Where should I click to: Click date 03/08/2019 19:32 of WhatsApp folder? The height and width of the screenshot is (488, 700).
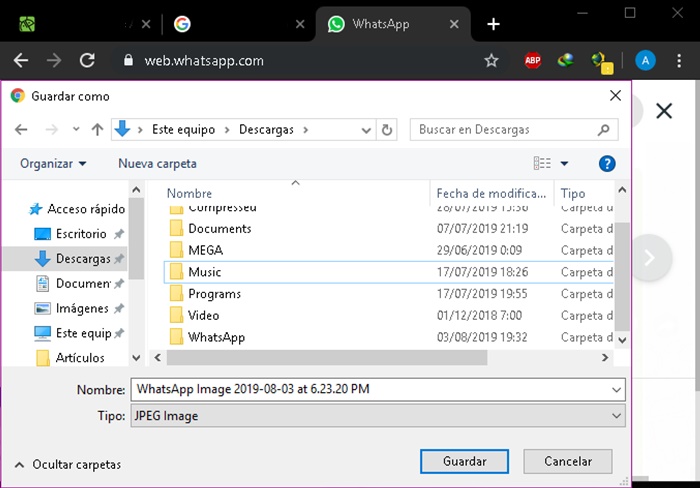pos(482,337)
